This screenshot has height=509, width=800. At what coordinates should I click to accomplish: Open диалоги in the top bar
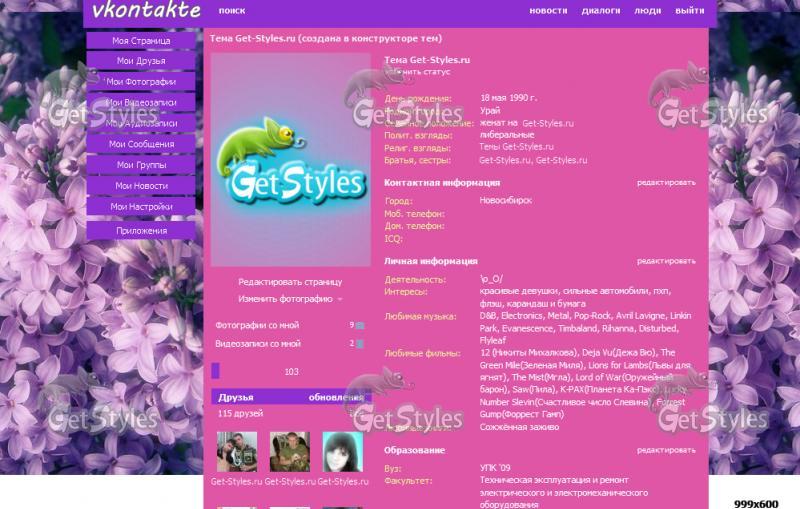[x=601, y=11]
